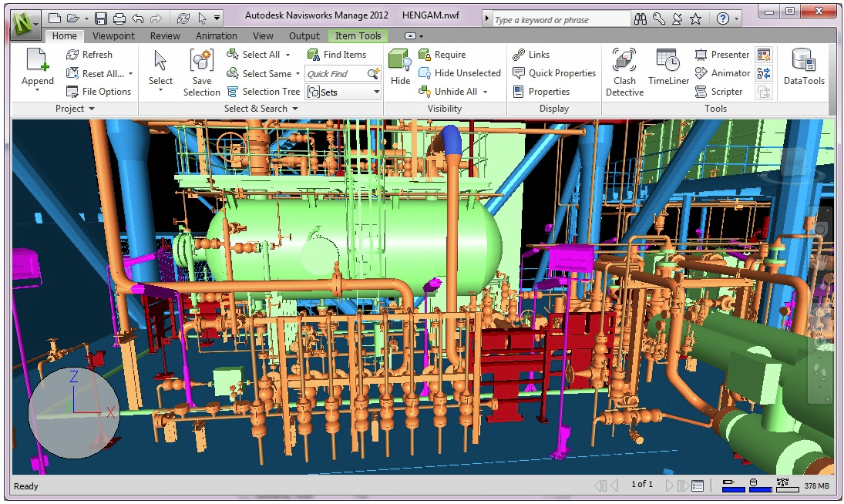This screenshot has height=504, width=844.
Task: Switch to the Review ribbon tab
Action: pyautogui.click(x=165, y=36)
